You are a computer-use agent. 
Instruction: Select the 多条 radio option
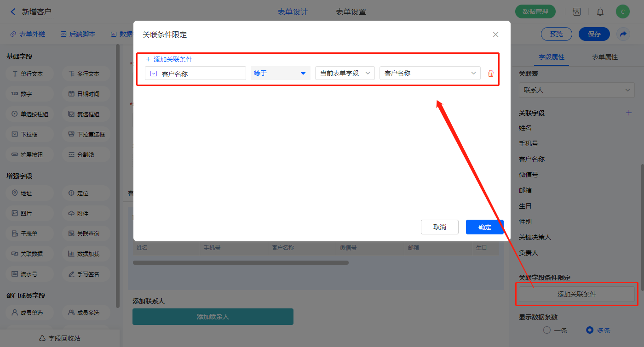590,330
